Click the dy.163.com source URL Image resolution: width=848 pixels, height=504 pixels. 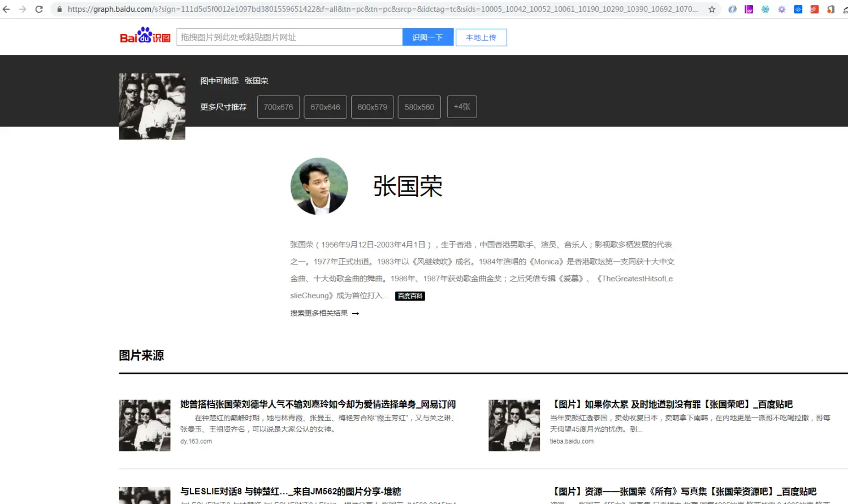pos(196,441)
